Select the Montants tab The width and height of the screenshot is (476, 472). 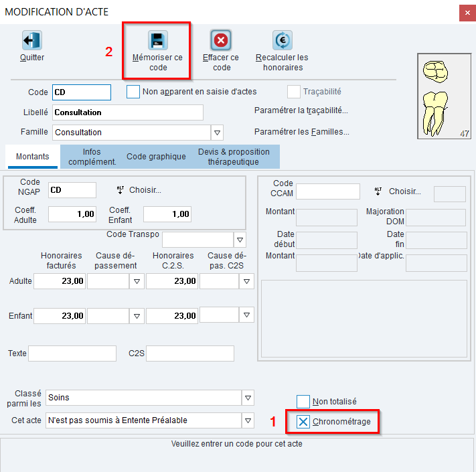pyautogui.click(x=33, y=157)
